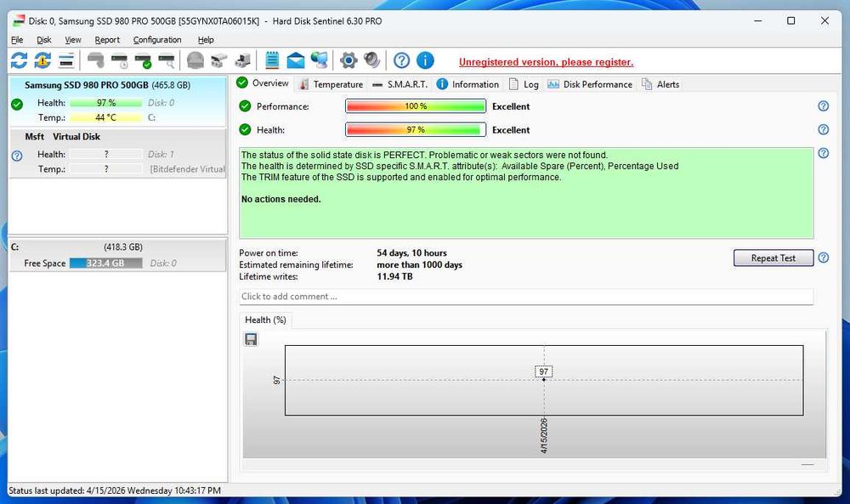850x504 pixels.
Task: Click the green check beside Performance label
Action: 245,106
